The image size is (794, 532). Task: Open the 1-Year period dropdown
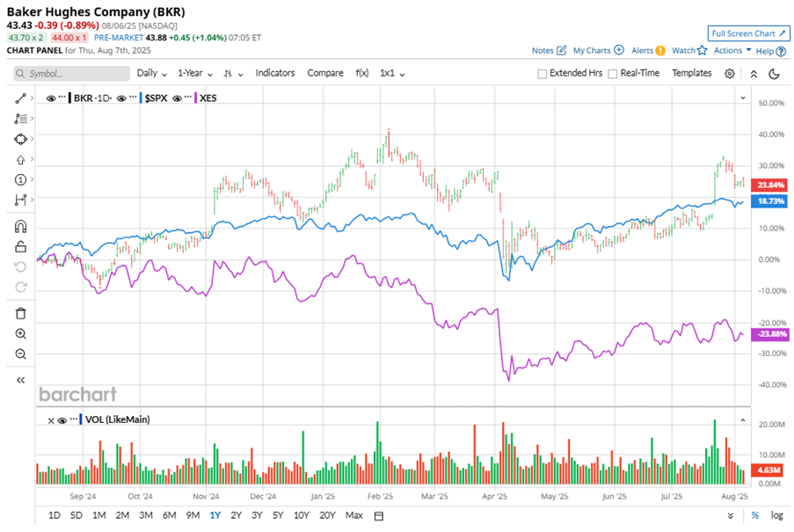tap(195, 73)
